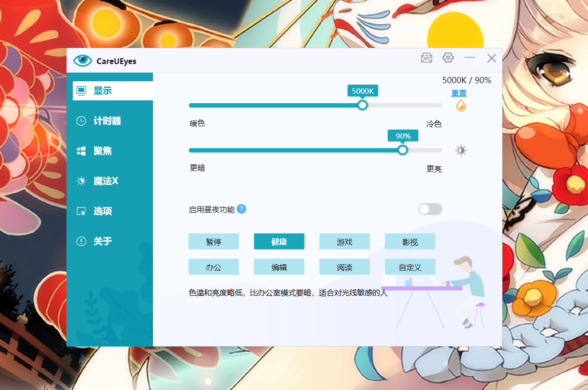
Task: Select the 编辑 editing mode
Action: [279, 267]
